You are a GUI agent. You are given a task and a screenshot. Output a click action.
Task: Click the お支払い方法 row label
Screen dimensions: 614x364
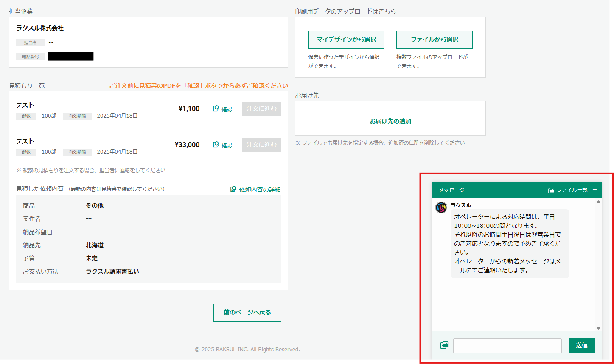(x=41, y=272)
